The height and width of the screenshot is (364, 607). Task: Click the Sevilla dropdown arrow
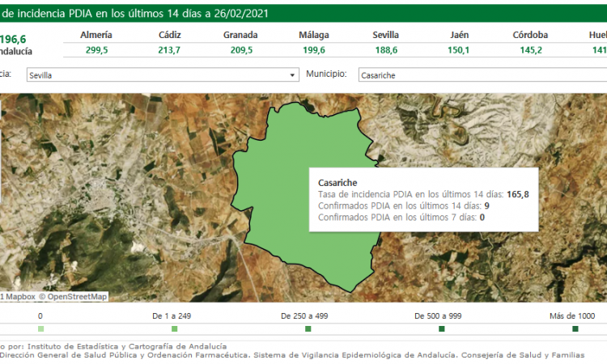(x=292, y=75)
